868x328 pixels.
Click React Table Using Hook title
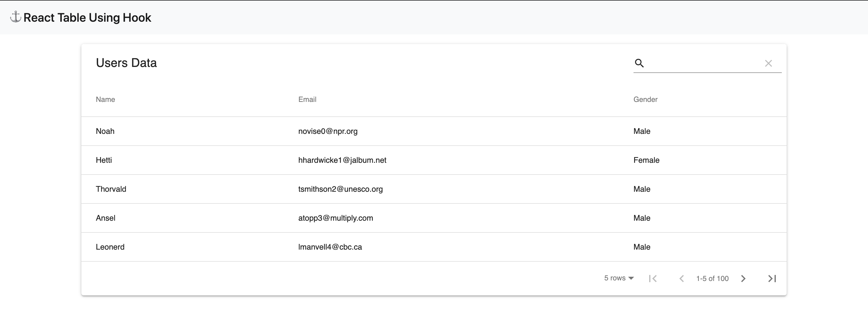click(x=87, y=17)
